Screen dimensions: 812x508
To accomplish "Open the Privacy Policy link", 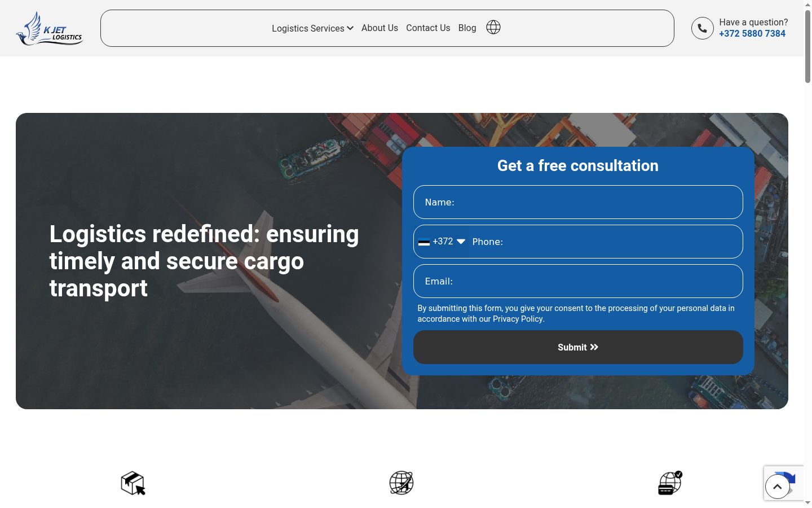I will coord(518,319).
